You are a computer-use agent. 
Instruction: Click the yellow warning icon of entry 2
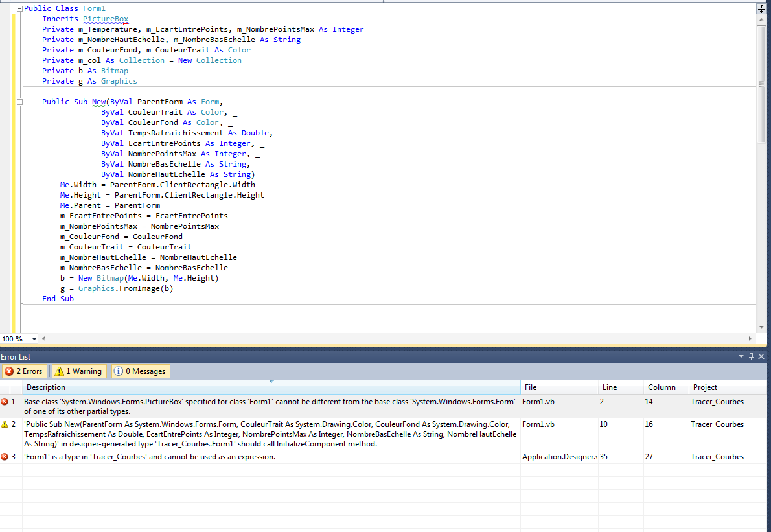coord(5,424)
